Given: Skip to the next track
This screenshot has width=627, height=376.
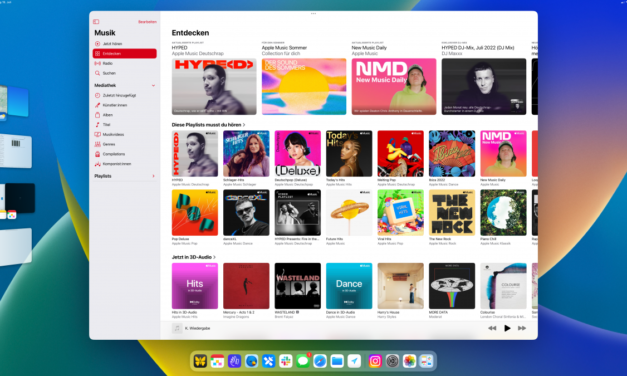Looking at the screenshot, I should click(x=522, y=328).
